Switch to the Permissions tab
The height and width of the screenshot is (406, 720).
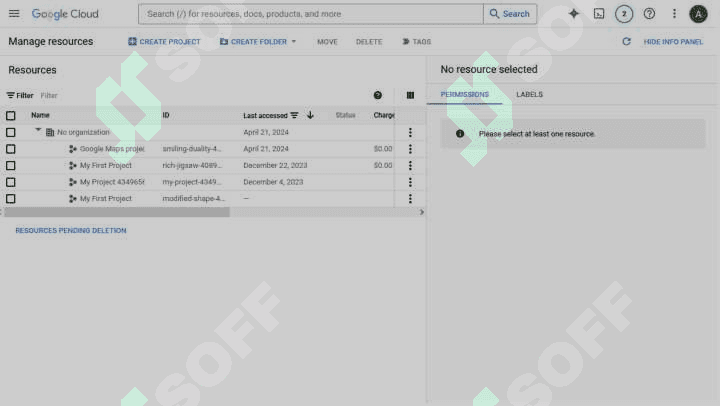465,94
